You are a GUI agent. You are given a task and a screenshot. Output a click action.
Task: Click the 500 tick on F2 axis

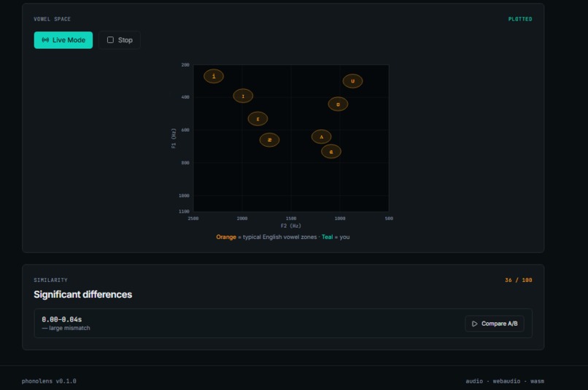click(x=389, y=218)
